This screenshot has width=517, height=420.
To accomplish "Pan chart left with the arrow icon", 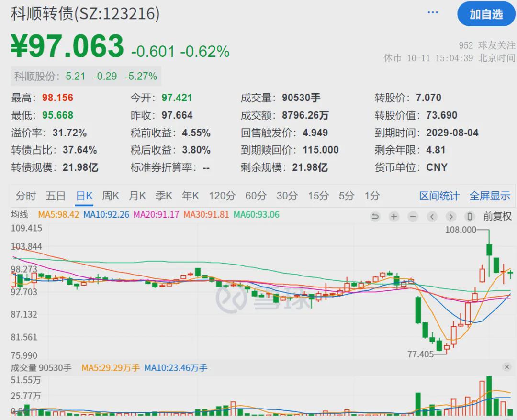I will coord(432,216).
